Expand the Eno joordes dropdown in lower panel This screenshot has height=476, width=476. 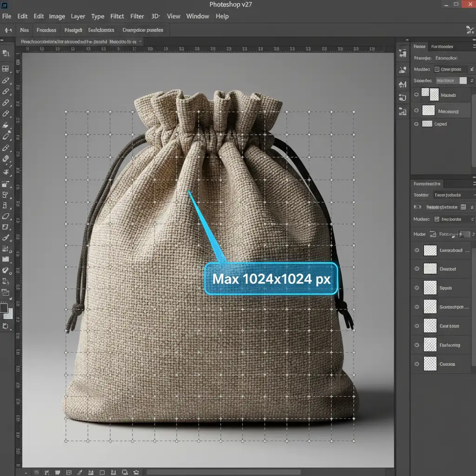pos(453,219)
